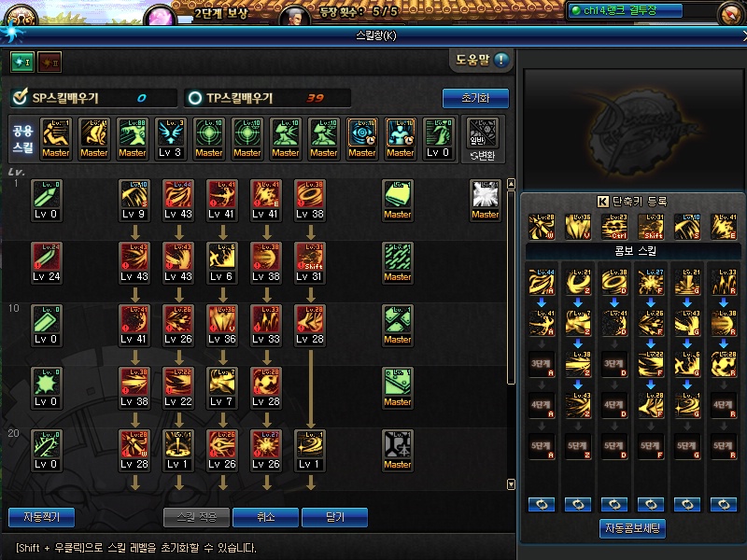Click the skill list scroll-up arrow
The width and height of the screenshot is (747, 560).
coord(511,184)
